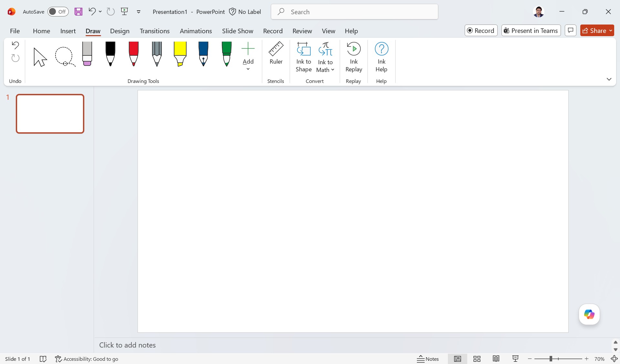Switch to the View tab
Viewport: 620px width, 364px height.
tap(328, 31)
